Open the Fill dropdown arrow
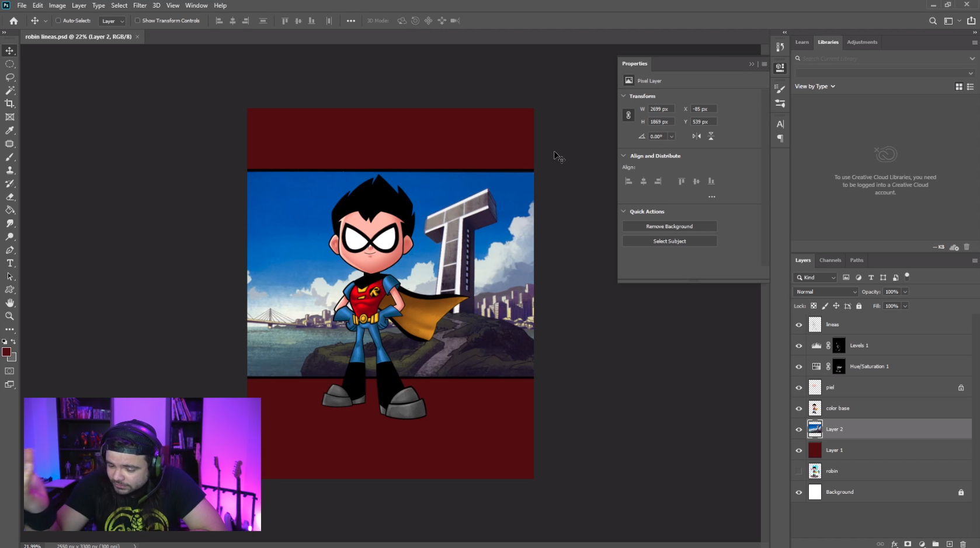The height and width of the screenshot is (548, 980). 905,306
